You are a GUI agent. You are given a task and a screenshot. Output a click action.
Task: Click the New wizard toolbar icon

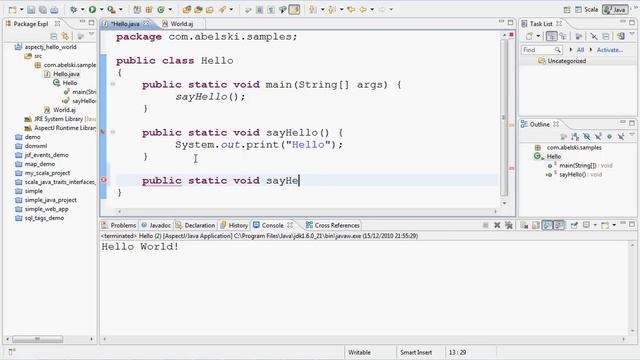coord(13,9)
